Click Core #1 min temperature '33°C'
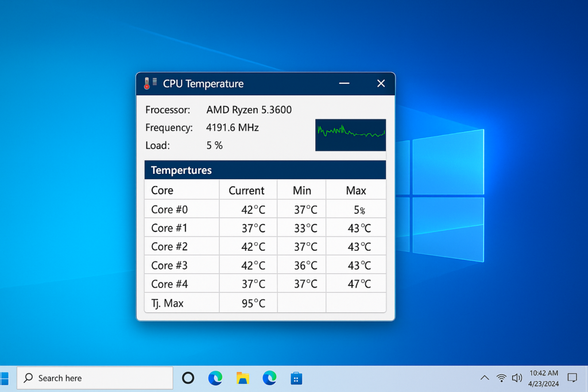This screenshot has height=392, width=588. pyautogui.click(x=305, y=228)
